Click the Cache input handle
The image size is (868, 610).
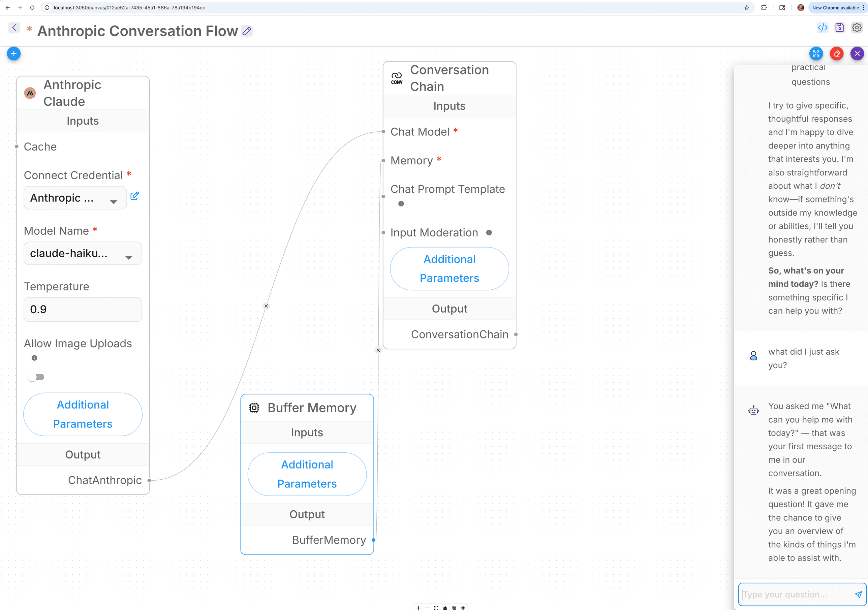point(17,146)
